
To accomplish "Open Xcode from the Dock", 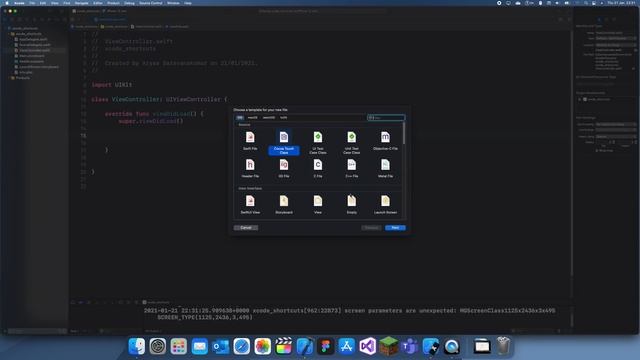I will (304, 346).
